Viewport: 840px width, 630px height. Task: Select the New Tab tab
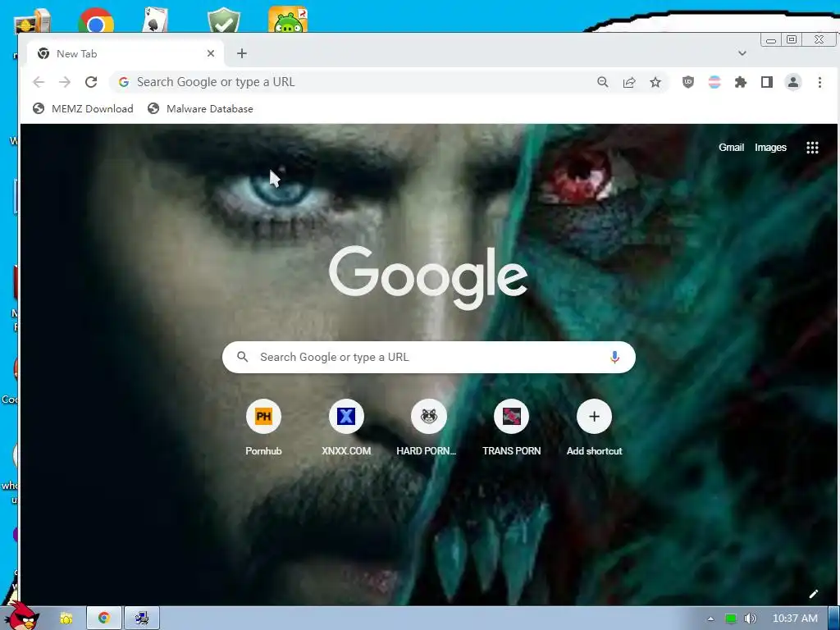pyautogui.click(x=125, y=53)
